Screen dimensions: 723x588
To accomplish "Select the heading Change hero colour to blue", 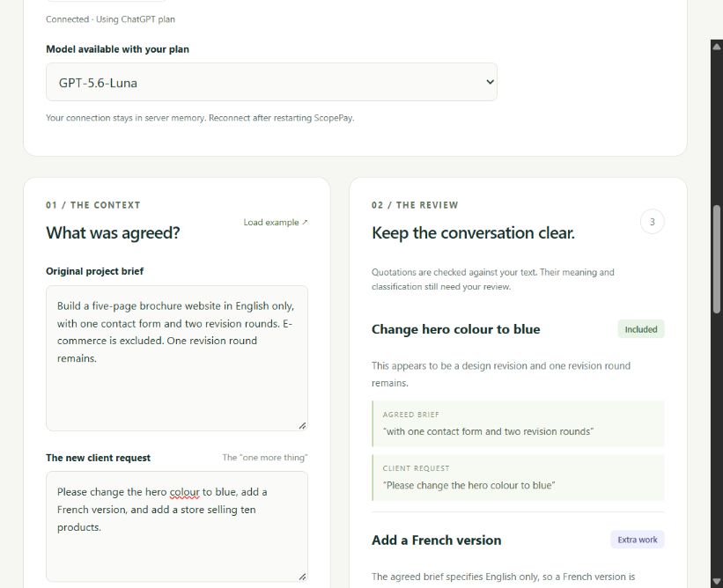I will (x=455, y=329).
